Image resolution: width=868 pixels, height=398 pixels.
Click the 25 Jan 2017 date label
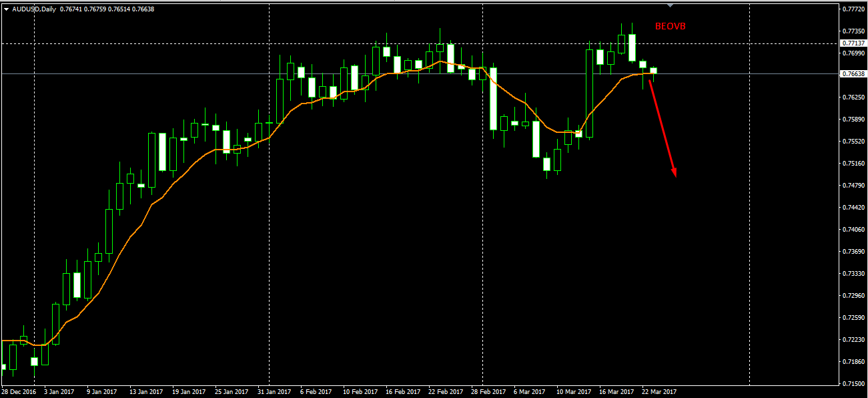[232, 393]
